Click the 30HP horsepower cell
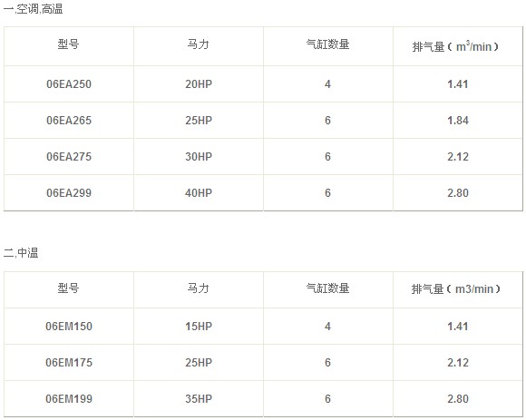Screen dimensions: 526x420 pyautogui.click(x=199, y=156)
